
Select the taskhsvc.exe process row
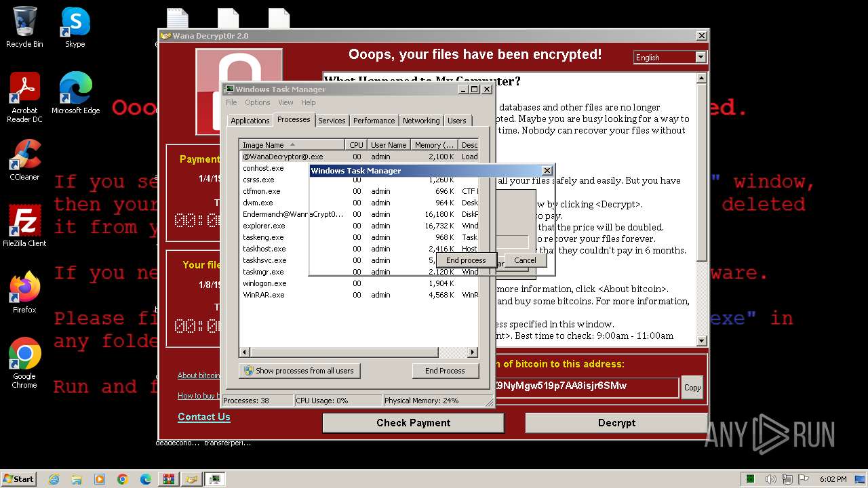tap(275, 260)
